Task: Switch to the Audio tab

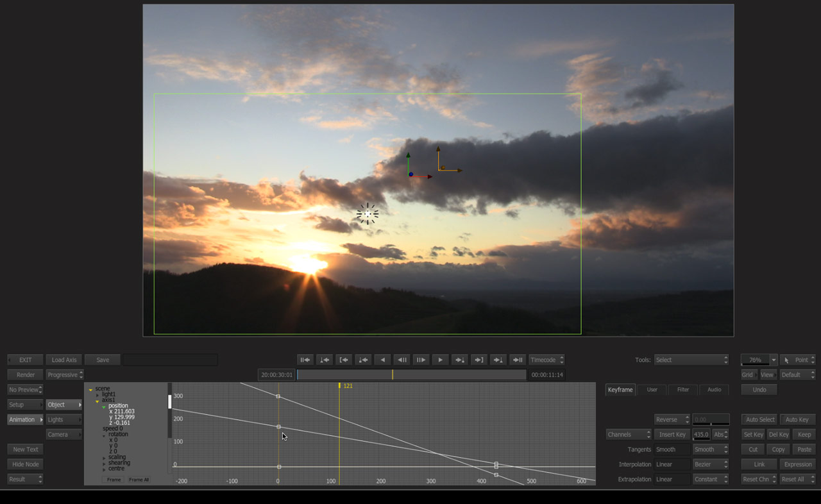Action: (x=714, y=389)
